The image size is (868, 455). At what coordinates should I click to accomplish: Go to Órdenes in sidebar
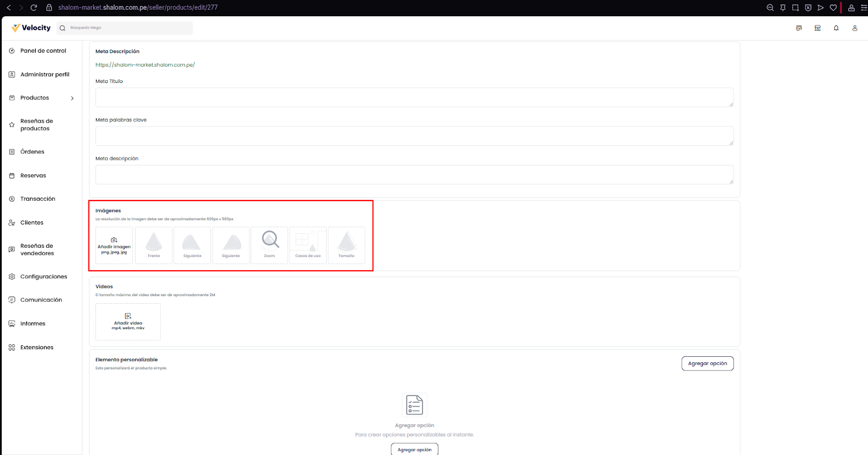point(32,152)
